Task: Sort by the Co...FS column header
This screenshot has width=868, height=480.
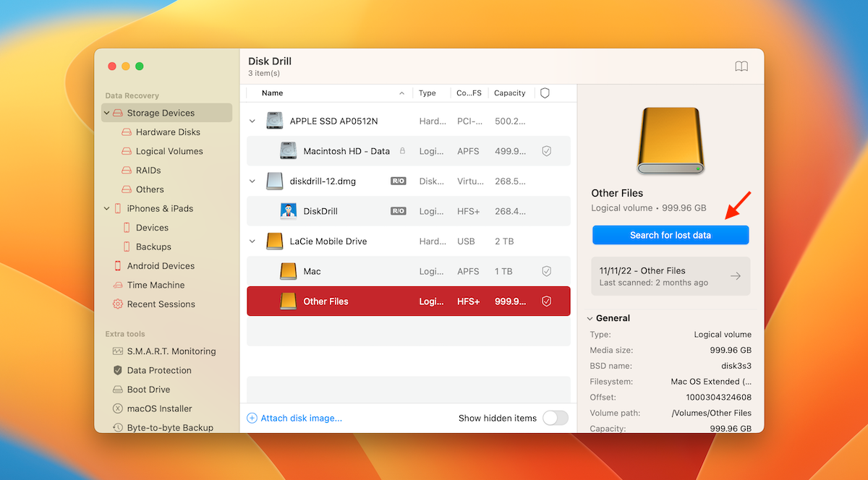Action: pyautogui.click(x=469, y=93)
